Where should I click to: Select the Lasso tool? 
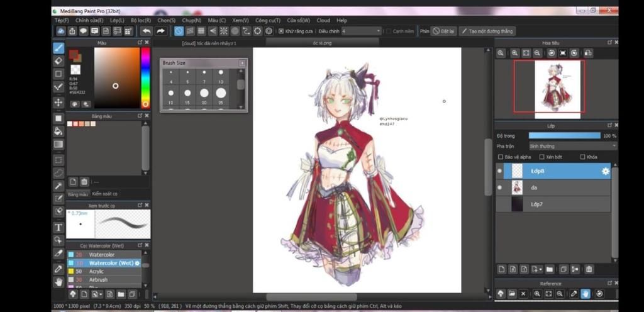coord(58,173)
